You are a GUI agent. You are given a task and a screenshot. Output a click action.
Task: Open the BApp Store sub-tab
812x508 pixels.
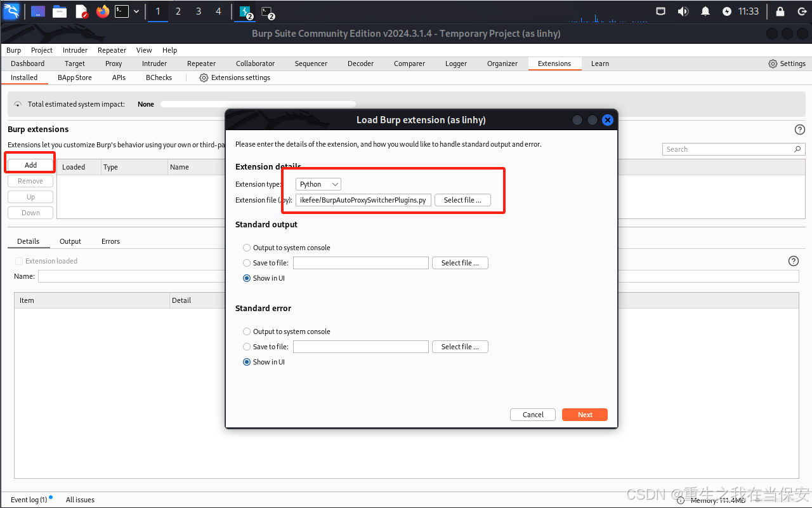(x=75, y=77)
